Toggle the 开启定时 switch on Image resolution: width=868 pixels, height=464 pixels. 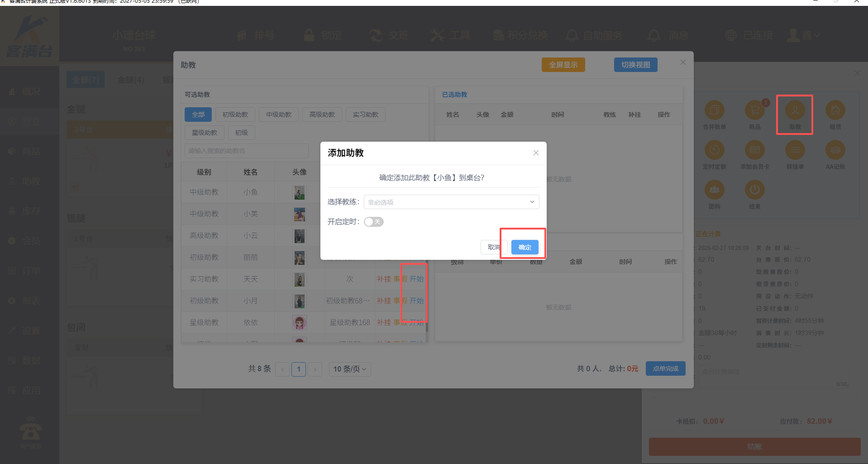pyautogui.click(x=373, y=222)
